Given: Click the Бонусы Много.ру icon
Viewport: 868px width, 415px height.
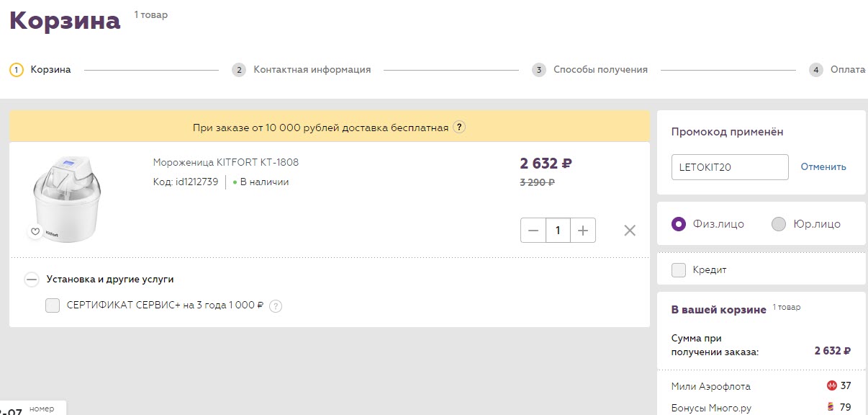Looking at the screenshot, I should (x=832, y=407).
